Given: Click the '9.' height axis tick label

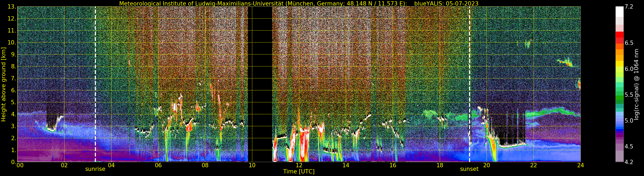Looking at the screenshot, I should [13, 54].
